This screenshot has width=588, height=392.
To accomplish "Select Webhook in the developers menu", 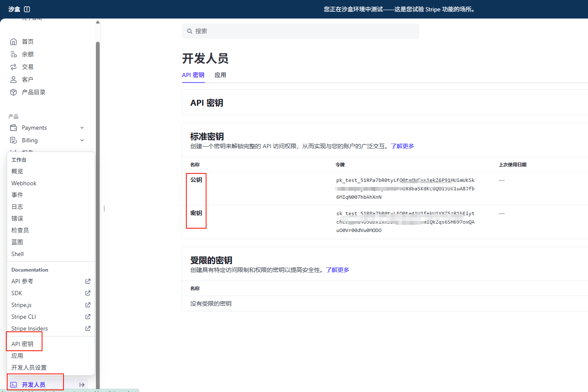I will point(24,183).
